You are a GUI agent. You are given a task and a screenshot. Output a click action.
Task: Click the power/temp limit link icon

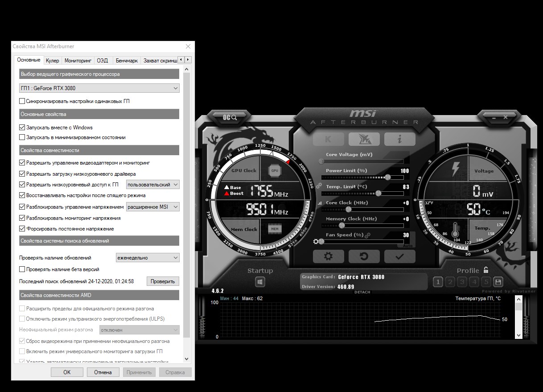(x=319, y=186)
